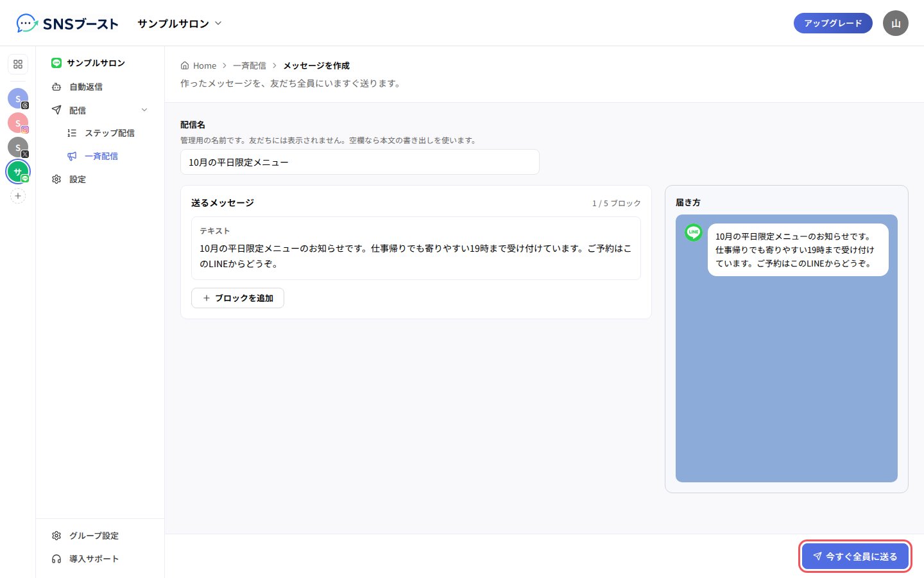Screen dimensions: 924x578
Task: Open グループ設定
Action: [x=100, y=536]
